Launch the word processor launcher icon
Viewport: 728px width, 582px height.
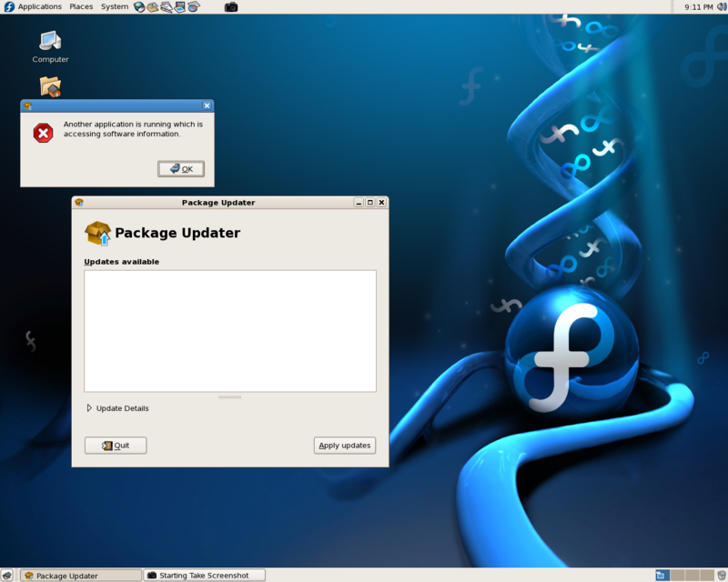click(x=167, y=6)
